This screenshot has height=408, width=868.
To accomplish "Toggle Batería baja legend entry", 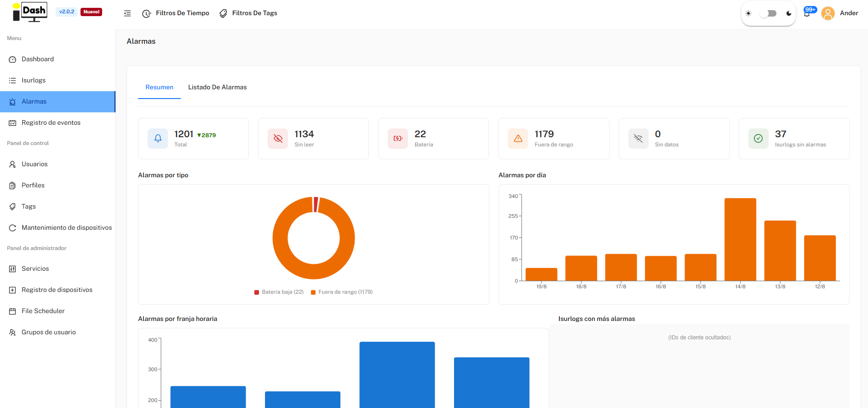I will [x=279, y=292].
